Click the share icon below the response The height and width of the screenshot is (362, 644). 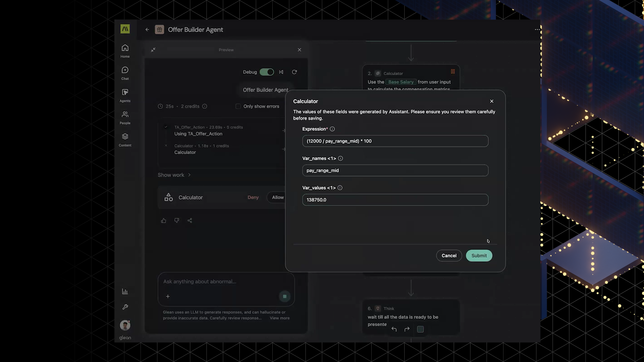point(190,221)
